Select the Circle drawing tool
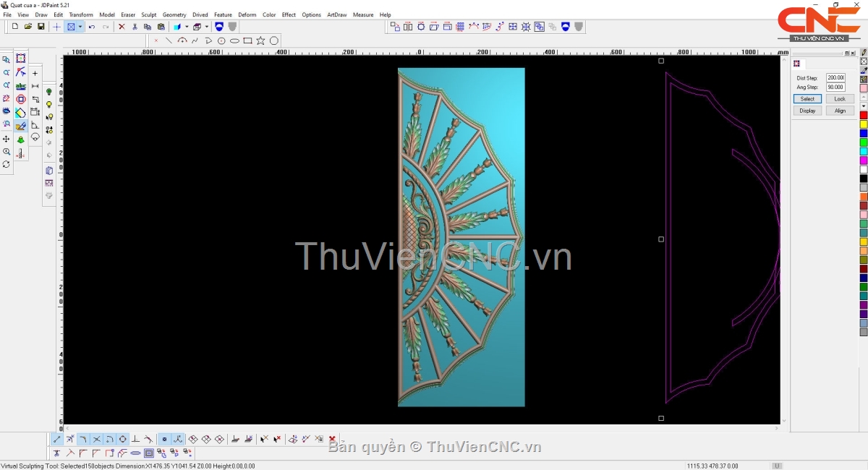This screenshot has height=470, width=868. [274, 40]
